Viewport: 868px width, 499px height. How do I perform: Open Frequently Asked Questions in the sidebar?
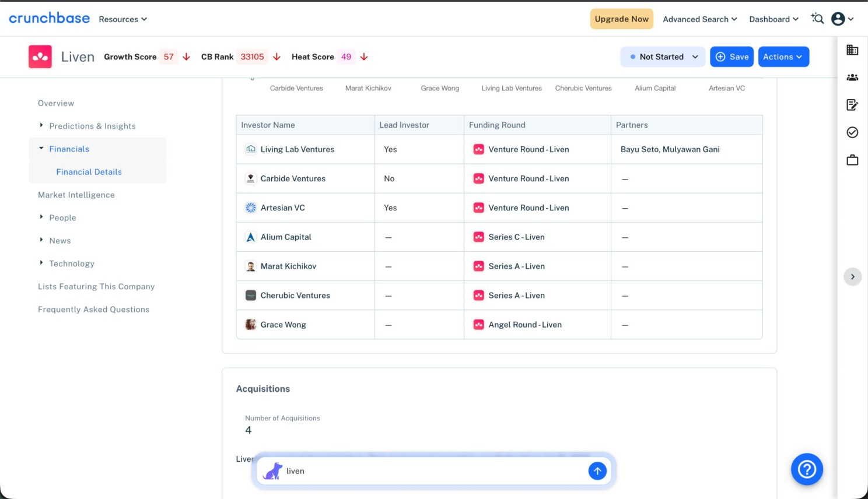[x=93, y=310]
